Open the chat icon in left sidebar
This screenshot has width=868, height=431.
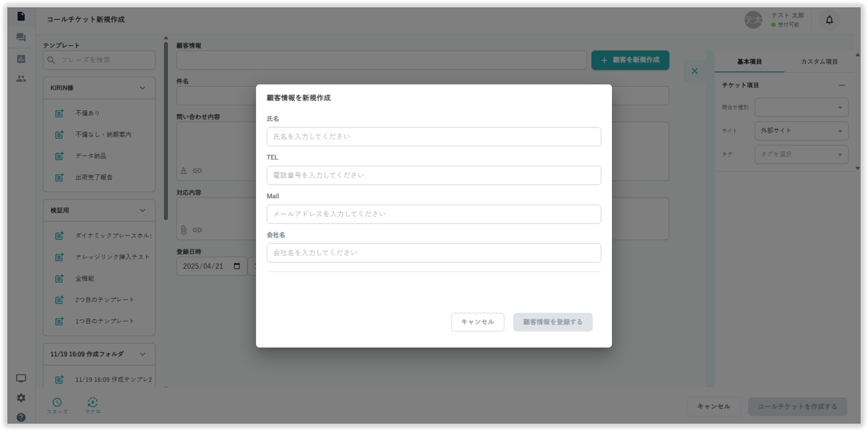click(x=21, y=37)
